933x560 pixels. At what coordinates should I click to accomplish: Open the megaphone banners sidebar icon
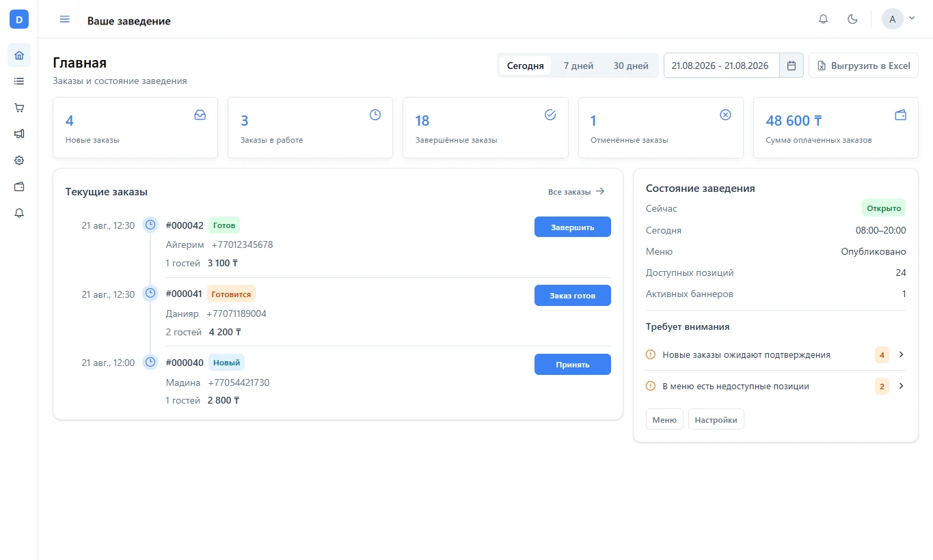pos(19,134)
